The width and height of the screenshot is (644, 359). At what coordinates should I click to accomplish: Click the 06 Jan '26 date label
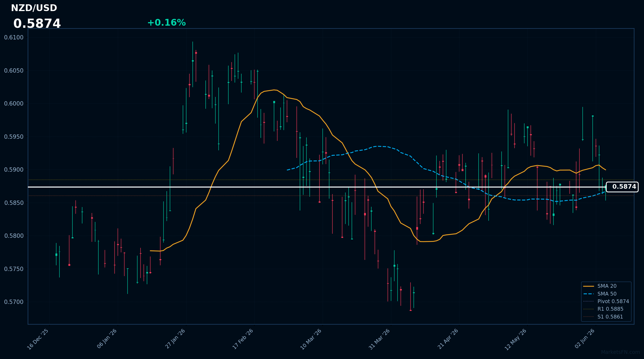tap(106, 339)
